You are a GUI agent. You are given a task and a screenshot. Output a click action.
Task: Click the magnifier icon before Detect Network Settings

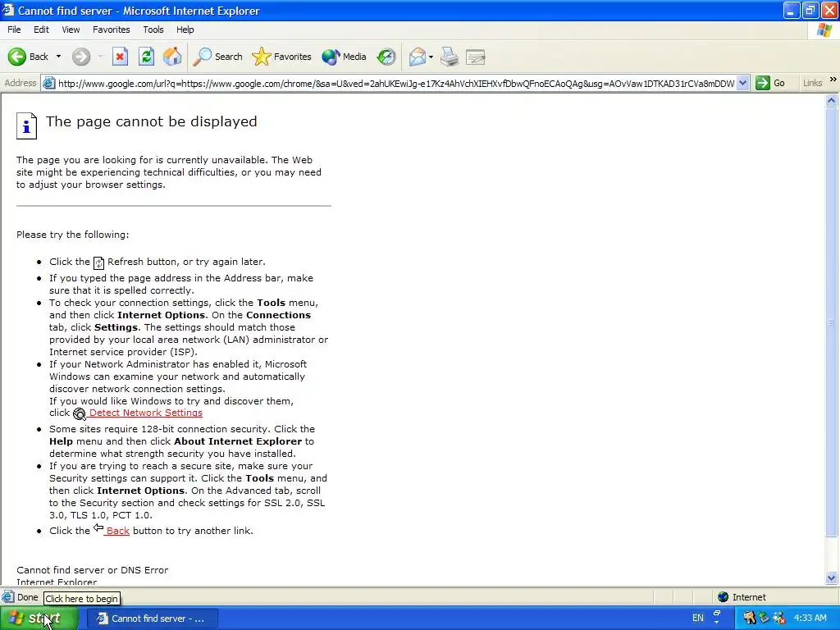click(80, 413)
